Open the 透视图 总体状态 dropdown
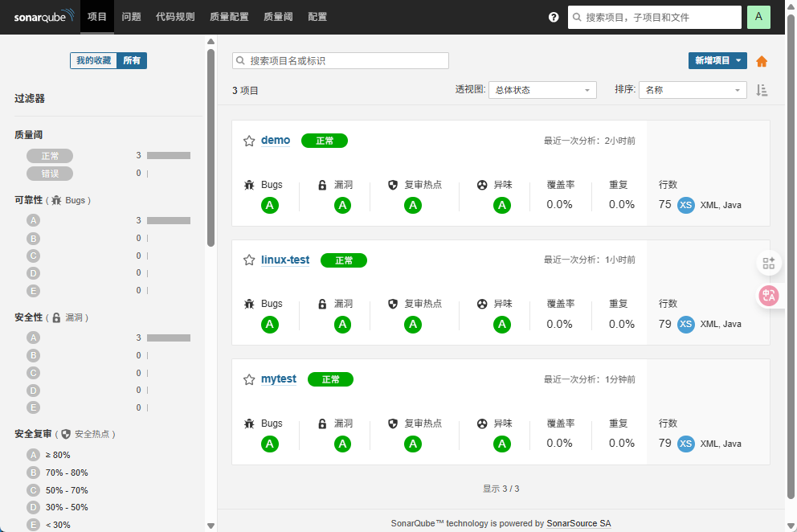Viewport: 797px width, 532px height. coord(542,90)
